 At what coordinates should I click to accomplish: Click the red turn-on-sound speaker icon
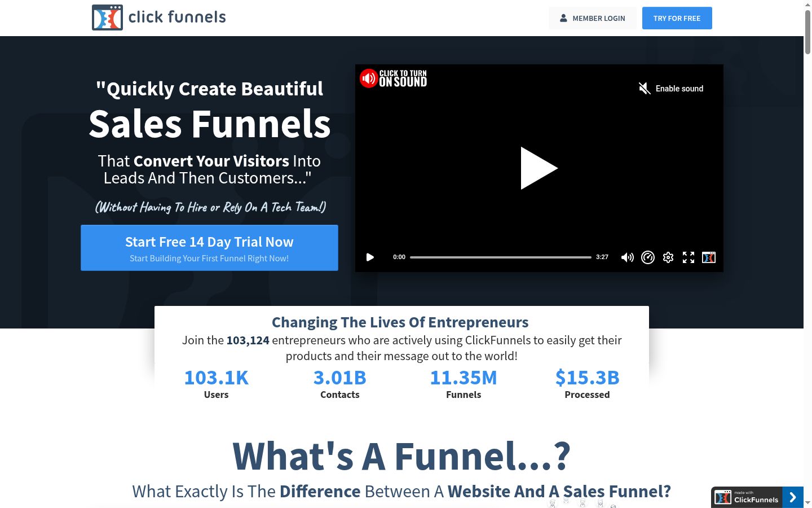click(x=369, y=78)
